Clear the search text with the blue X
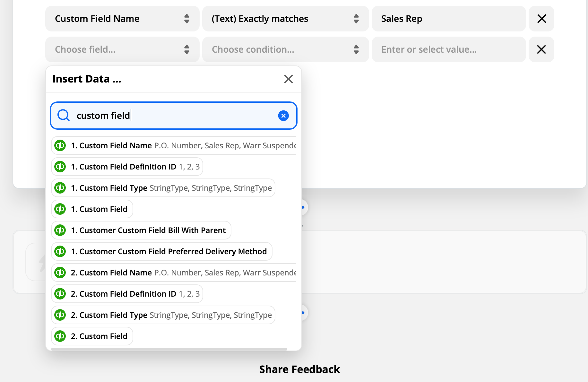Screen dimensions: 588x382 pyautogui.click(x=283, y=116)
